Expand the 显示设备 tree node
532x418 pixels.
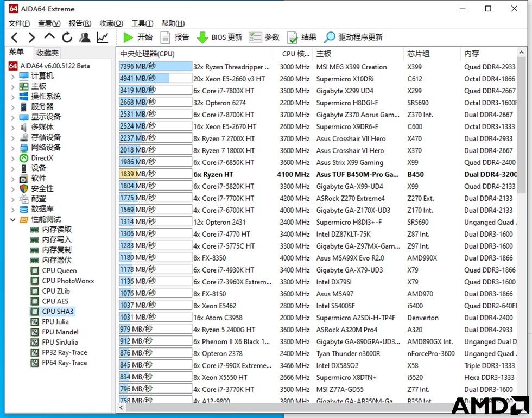(13, 117)
